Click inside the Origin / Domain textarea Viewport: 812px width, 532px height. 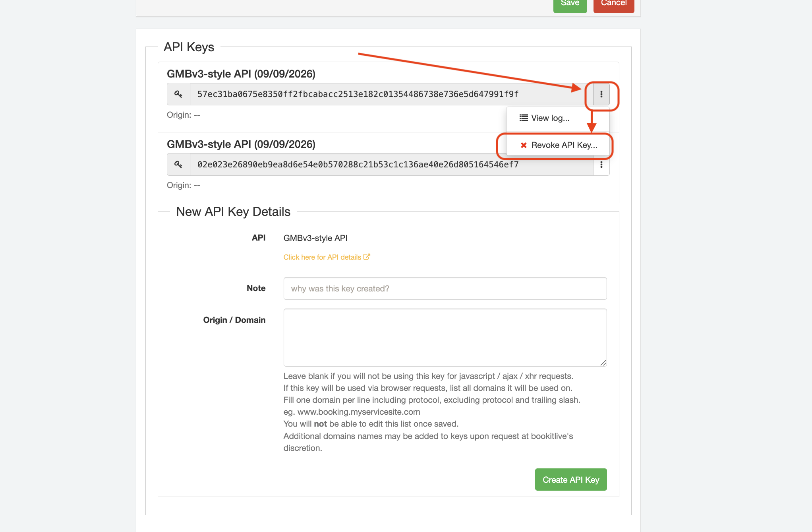coord(445,338)
